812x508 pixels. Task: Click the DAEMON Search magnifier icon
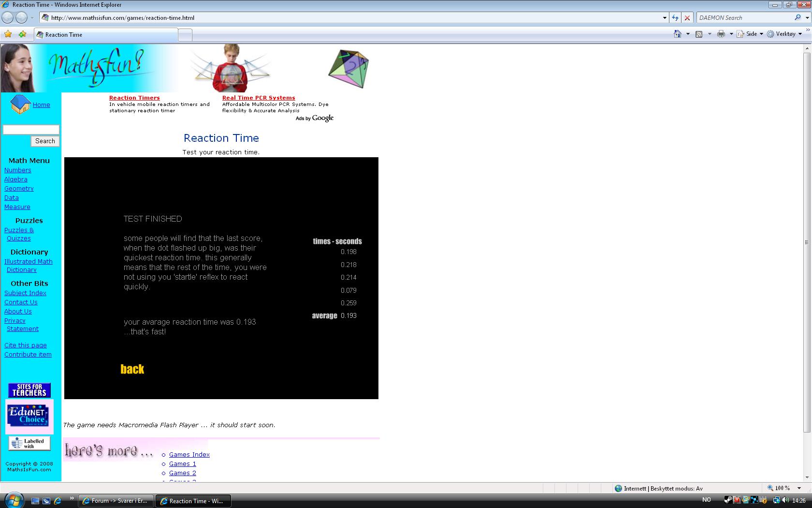pyautogui.click(x=797, y=17)
